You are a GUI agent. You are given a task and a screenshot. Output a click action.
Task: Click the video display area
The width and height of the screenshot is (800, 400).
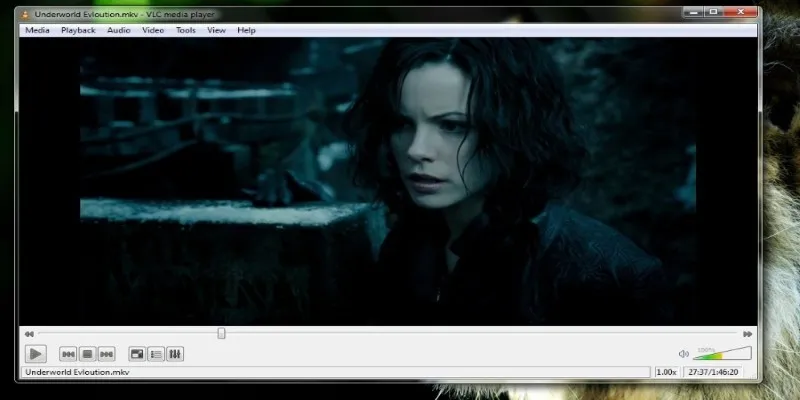[x=388, y=181]
